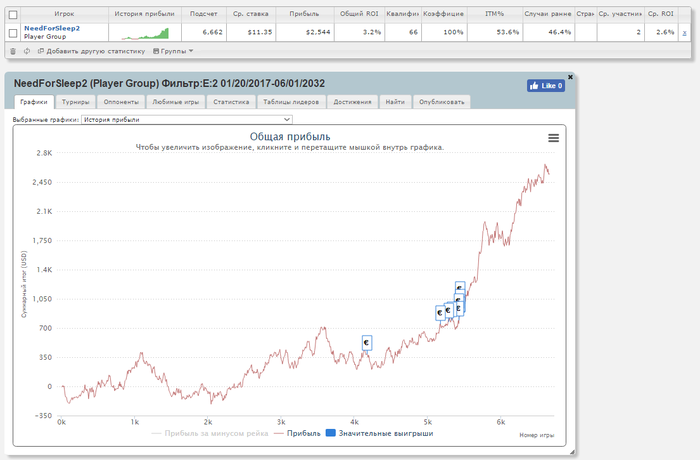700x460 pixels.
Task: Open the Опубликовать tab
Action: point(442,102)
